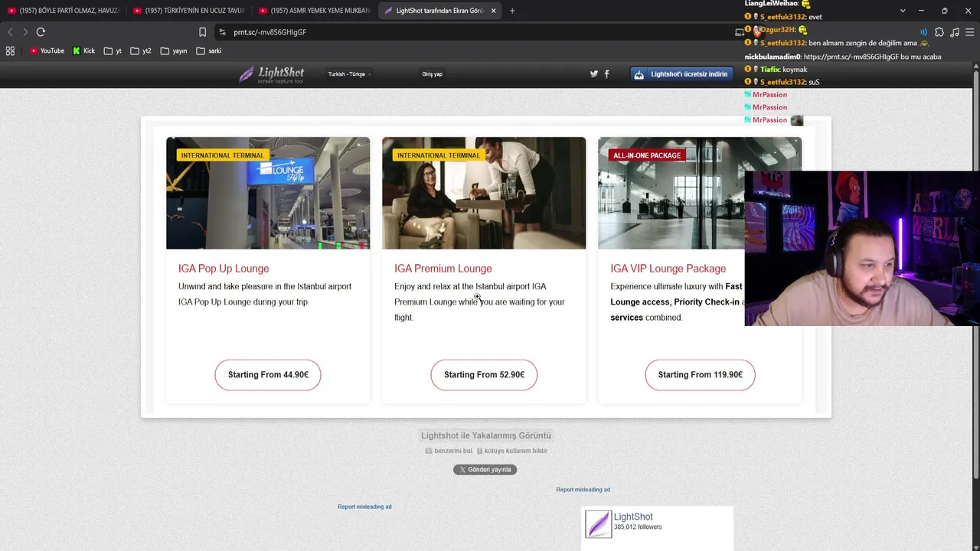Expand the 'yayın' bookmark folder
Screen dimensions: 980x551
click(174, 51)
